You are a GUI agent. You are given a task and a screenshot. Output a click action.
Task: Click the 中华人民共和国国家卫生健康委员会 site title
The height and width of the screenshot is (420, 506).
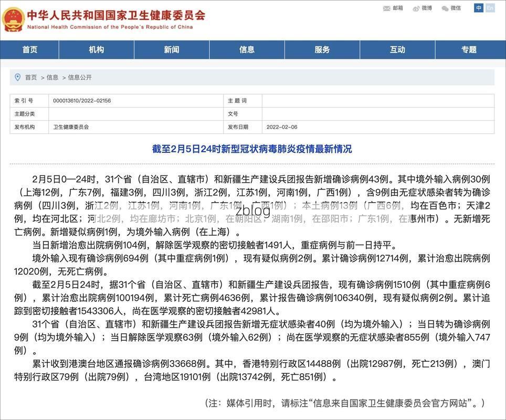[x=115, y=15]
